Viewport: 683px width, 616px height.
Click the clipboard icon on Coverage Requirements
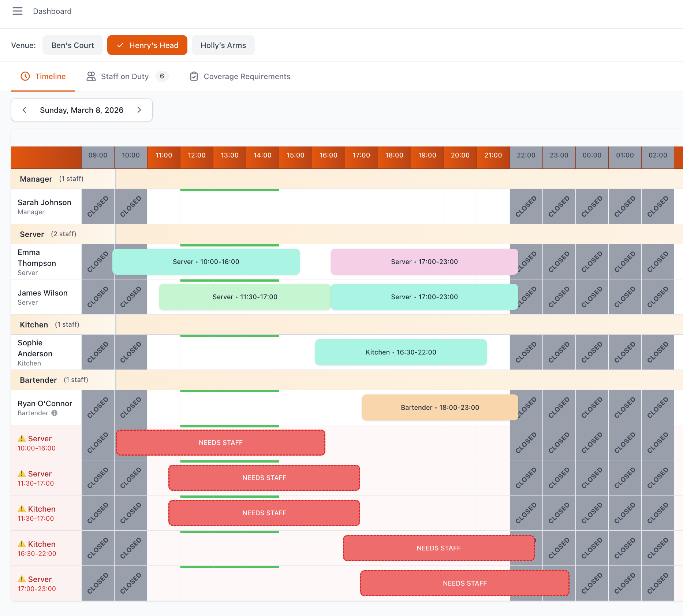tap(194, 76)
